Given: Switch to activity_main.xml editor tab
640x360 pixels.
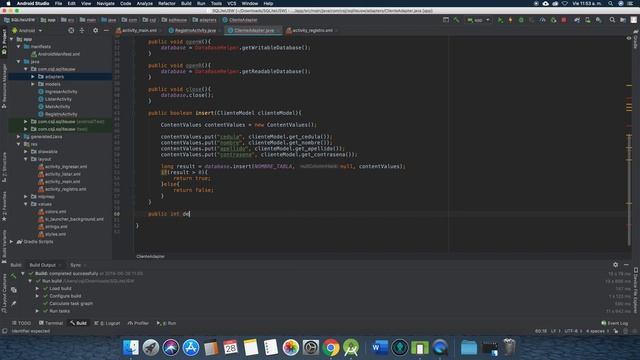Looking at the screenshot, I should 139,30.
